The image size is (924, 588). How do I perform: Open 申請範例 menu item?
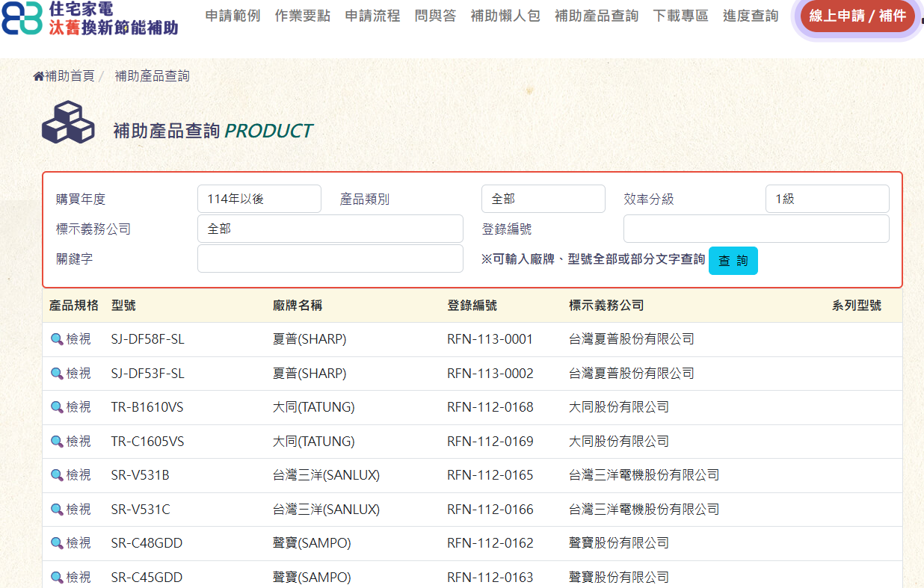(x=233, y=16)
